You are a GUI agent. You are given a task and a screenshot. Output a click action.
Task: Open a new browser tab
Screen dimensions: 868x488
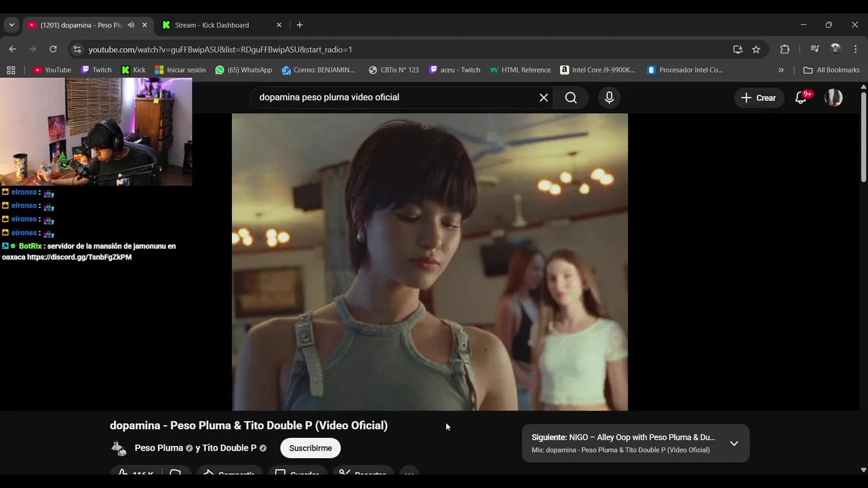[x=300, y=25]
